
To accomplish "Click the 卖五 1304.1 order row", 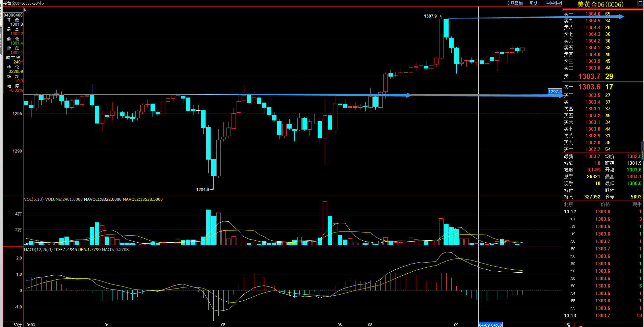I will click(x=603, y=48).
